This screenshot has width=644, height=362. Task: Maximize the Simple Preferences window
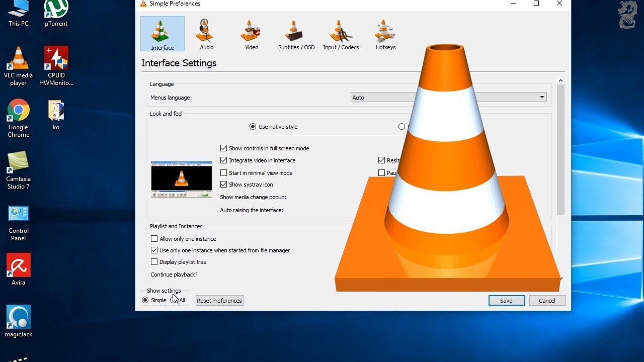[536, 4]
